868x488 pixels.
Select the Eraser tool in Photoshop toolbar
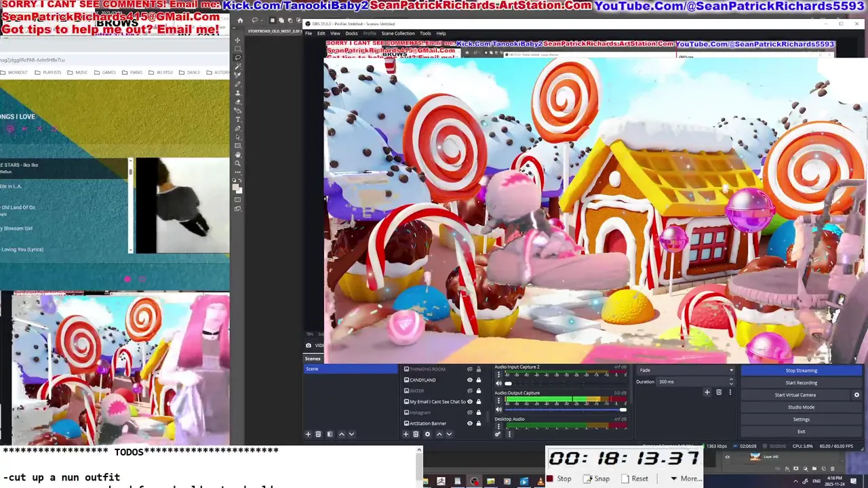pos(237,102)
